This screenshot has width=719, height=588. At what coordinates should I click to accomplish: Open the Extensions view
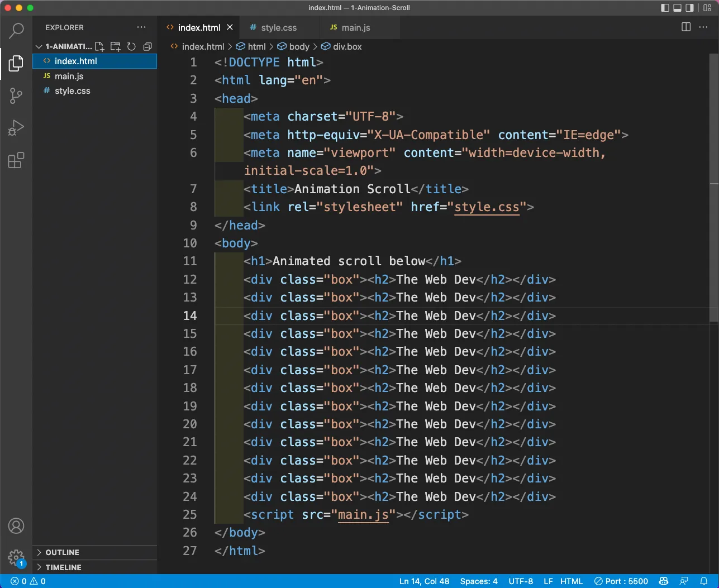(16, 160)
